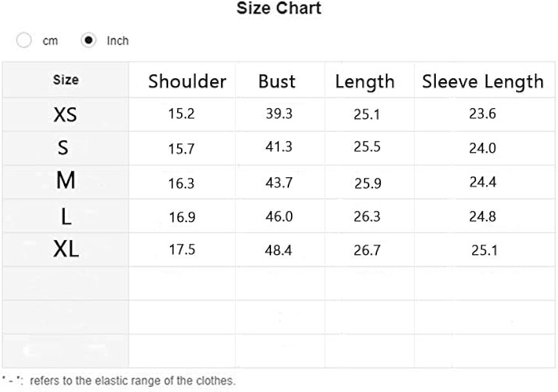Viewport: 558px width, 392px height.
Task: Click the Sleeve Length column header
Action: tap(482, 82)
